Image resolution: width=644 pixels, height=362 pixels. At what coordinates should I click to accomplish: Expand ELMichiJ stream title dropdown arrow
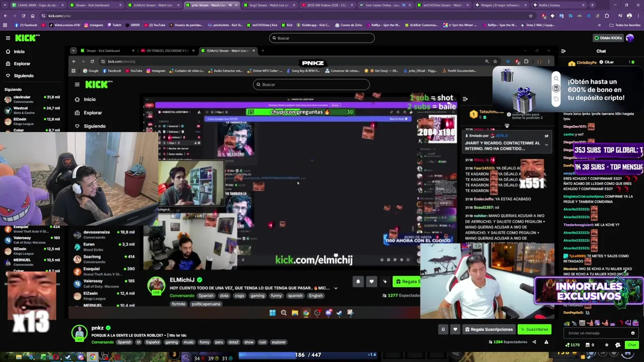[336, 288]
